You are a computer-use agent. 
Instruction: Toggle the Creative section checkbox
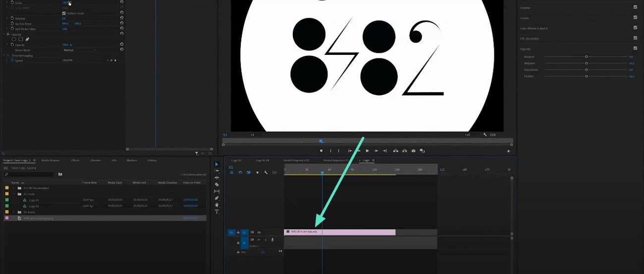coord(635,7)
